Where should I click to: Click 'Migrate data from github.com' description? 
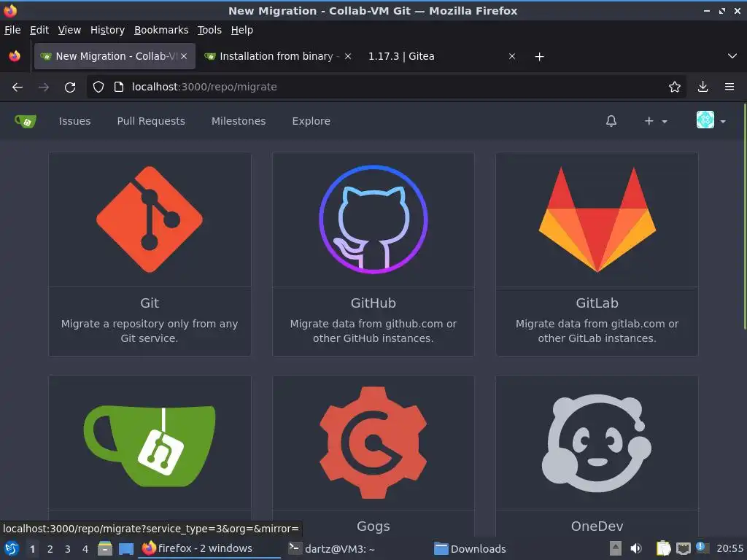click(373, 331)
